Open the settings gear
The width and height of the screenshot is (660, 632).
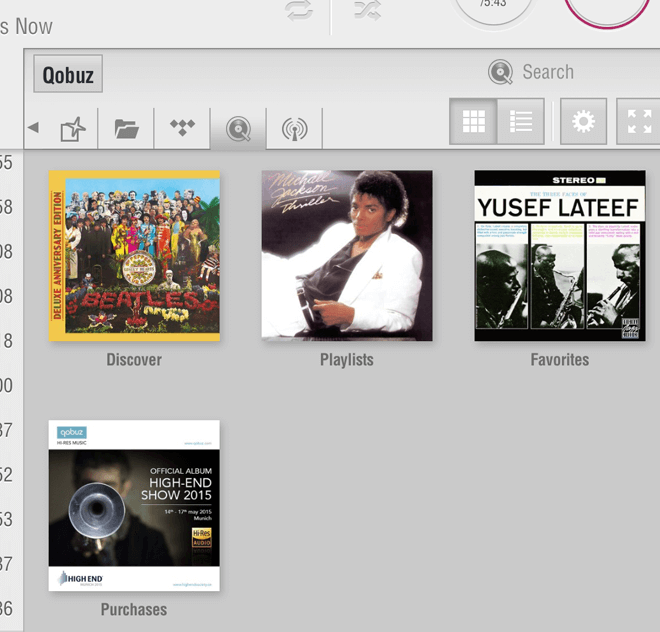pos(583,122)
